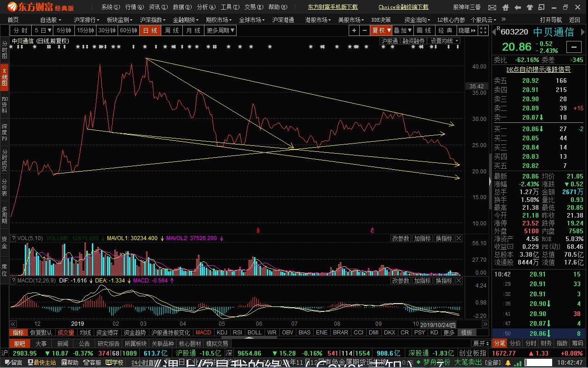Open 系统 menu
Screen dimensions: 588x368
pos(111,7)
